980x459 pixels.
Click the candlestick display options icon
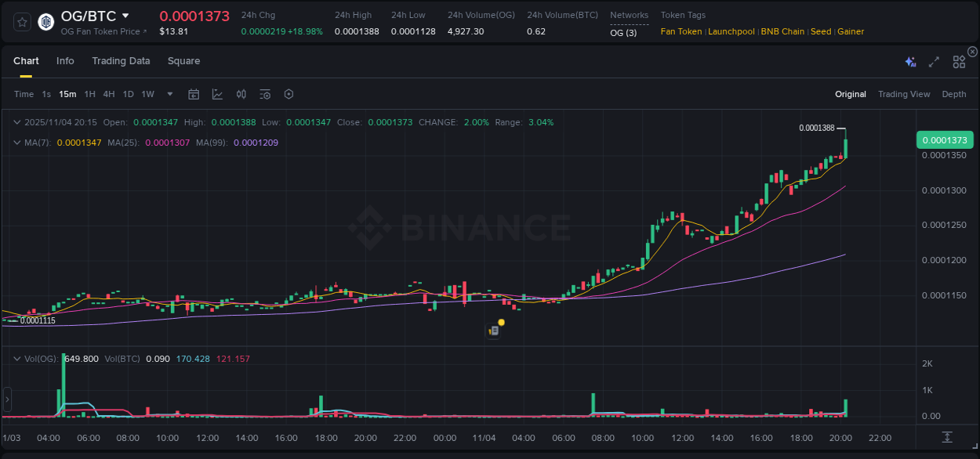click(x=241, y=94)
